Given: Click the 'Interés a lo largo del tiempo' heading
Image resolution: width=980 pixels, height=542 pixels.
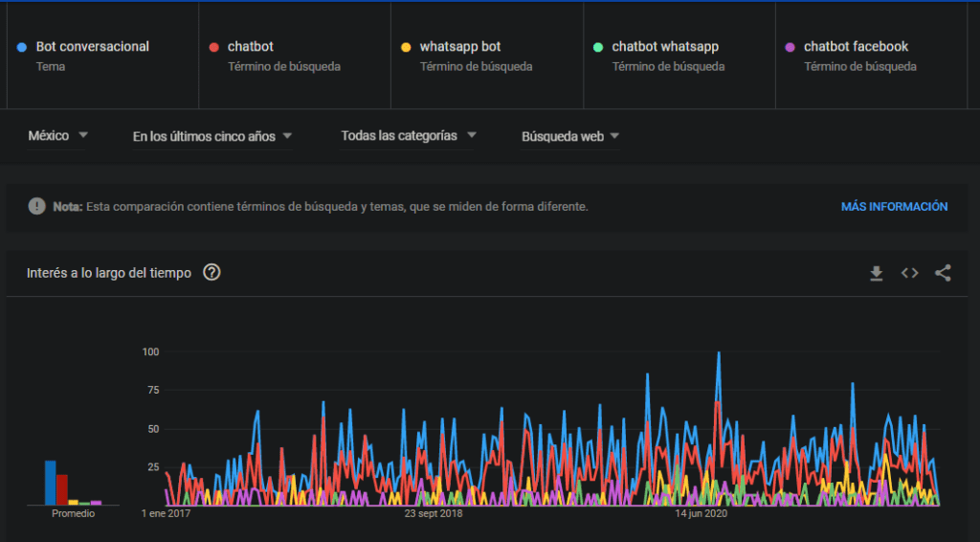Looking at the screenshot, I should 109,273.
